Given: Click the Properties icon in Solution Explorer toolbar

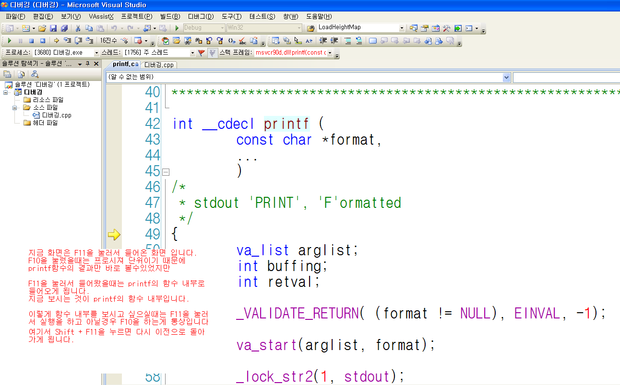Looking at the screenshot, I should pyautogui.click(x=7, y=74).
